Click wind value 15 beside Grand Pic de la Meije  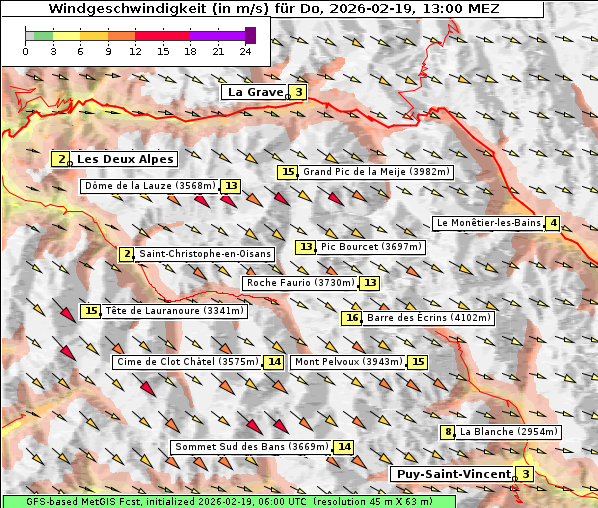click(288, 172)
